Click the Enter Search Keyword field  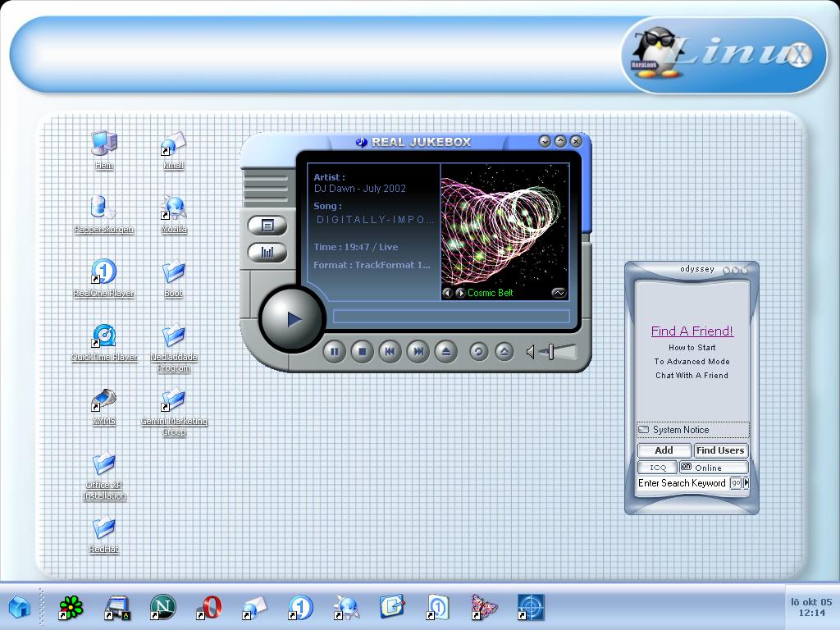click(x=682, y=483)
